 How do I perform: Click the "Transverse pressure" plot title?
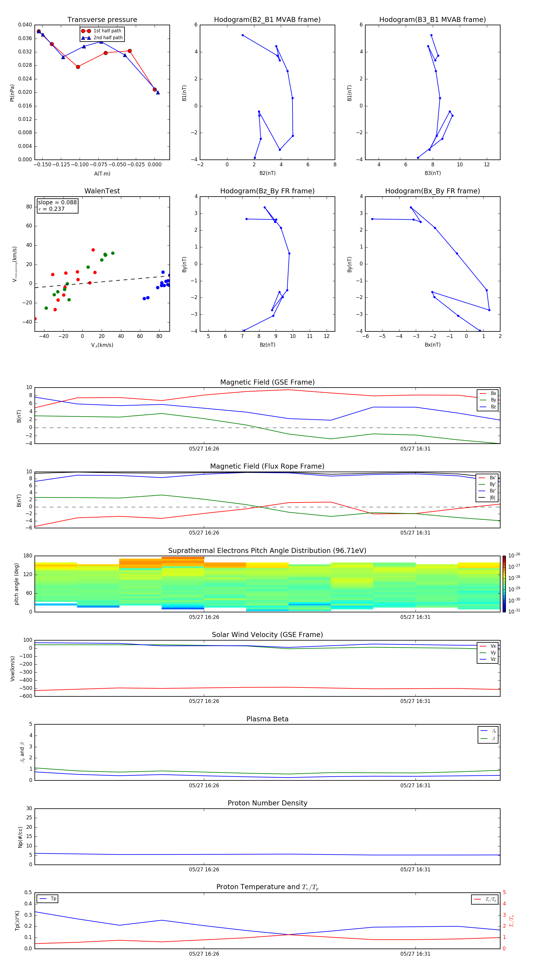tap(102, 20)
